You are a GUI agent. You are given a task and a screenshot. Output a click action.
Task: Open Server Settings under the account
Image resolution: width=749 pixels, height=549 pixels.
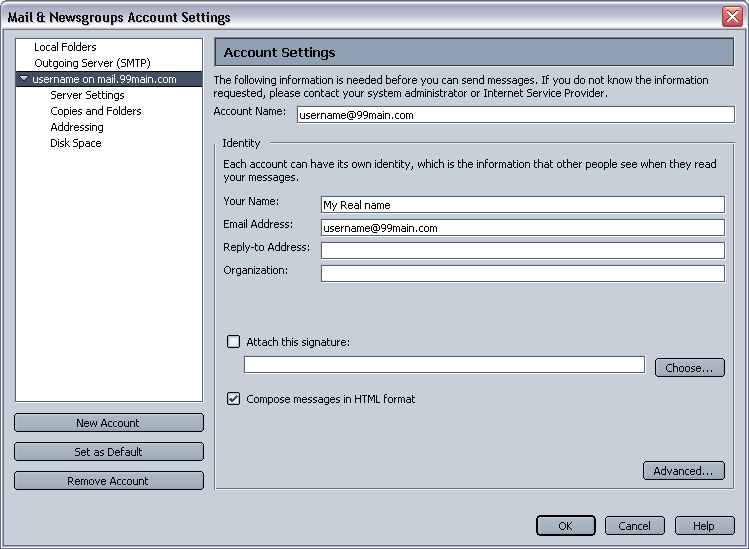point(87,95)
